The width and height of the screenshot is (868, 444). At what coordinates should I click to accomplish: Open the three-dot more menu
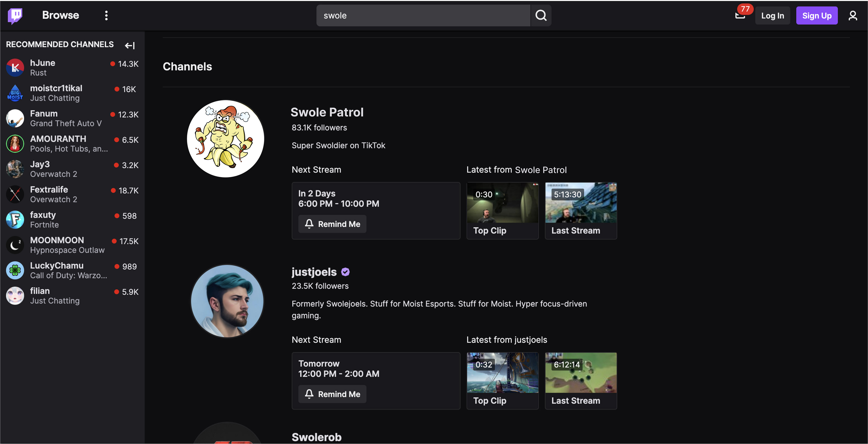pyautogui.click(x=106, y=16)
